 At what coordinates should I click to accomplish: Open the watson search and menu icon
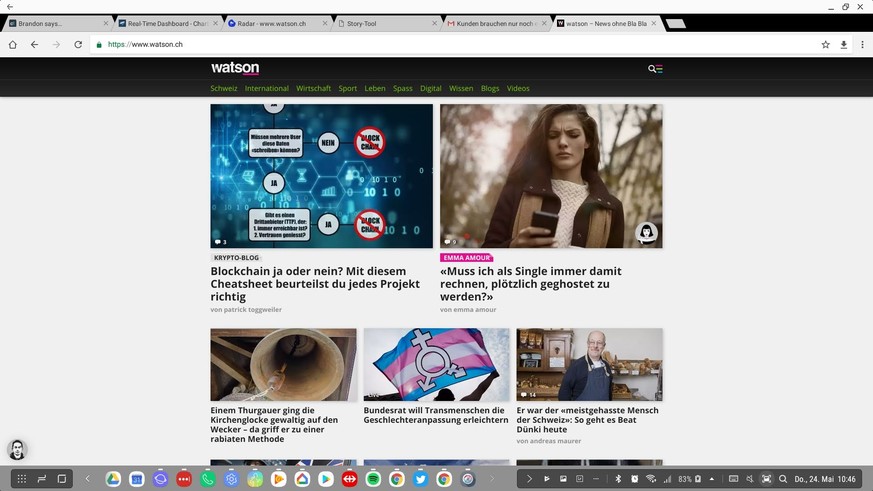pyautogui.click(x=655, y=69)
